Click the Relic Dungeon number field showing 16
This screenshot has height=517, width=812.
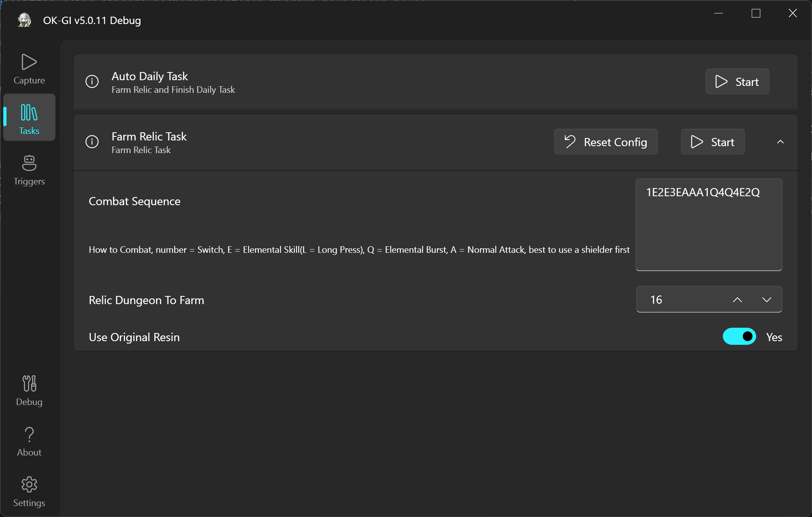click(x=683, y=300)
